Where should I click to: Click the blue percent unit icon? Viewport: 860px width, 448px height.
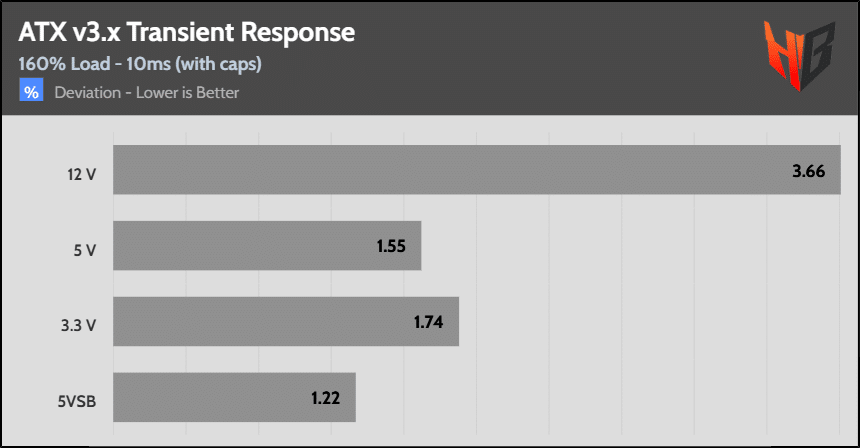coord(31,92)
